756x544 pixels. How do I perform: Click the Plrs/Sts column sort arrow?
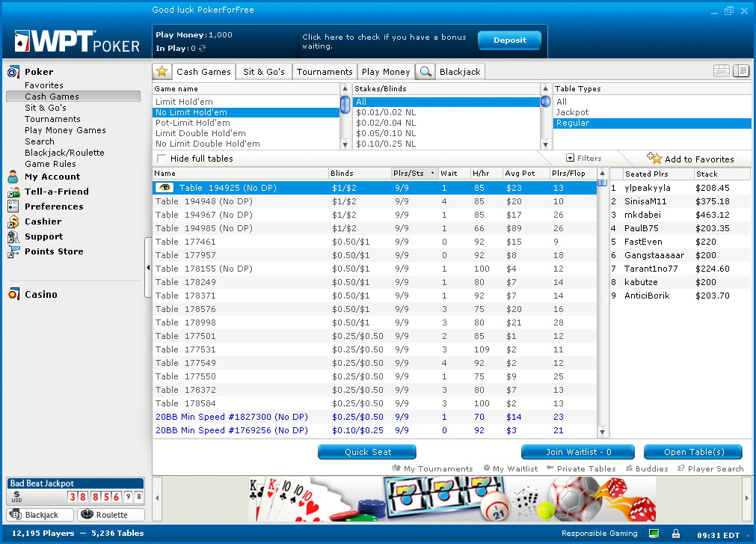[432, 173]
